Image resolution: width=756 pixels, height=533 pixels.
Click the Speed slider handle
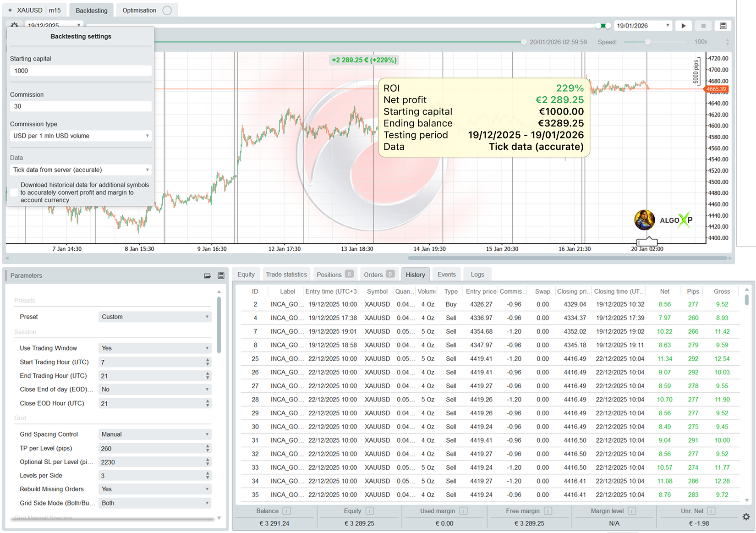[x=647, y=42]
